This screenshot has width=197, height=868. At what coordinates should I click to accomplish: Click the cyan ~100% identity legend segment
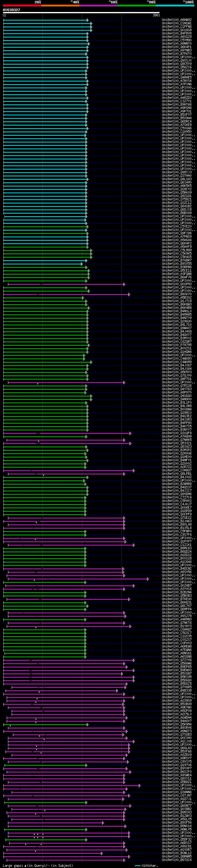(175, 6)
